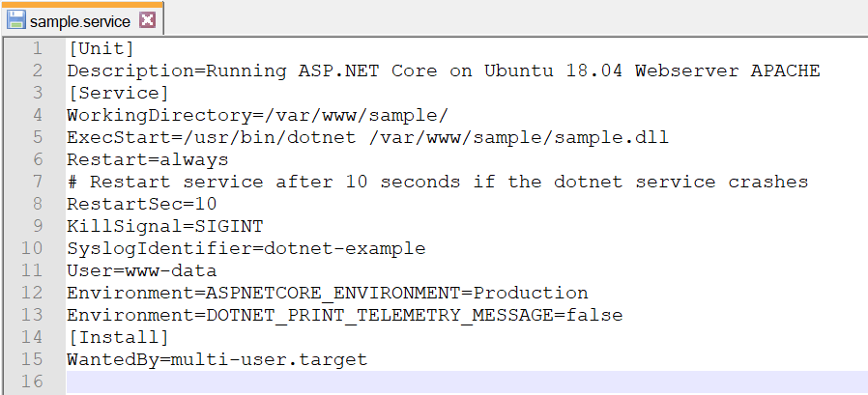This screenshot has width=868, height=395.
Task: Click the WorkingDirectory path line
Action: click(x=257, y=115)
